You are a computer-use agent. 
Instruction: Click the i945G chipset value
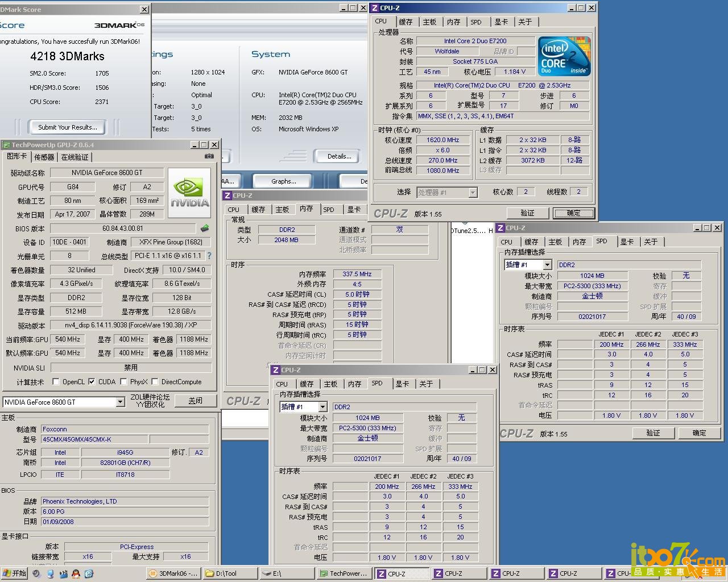[x=125, y=452]
